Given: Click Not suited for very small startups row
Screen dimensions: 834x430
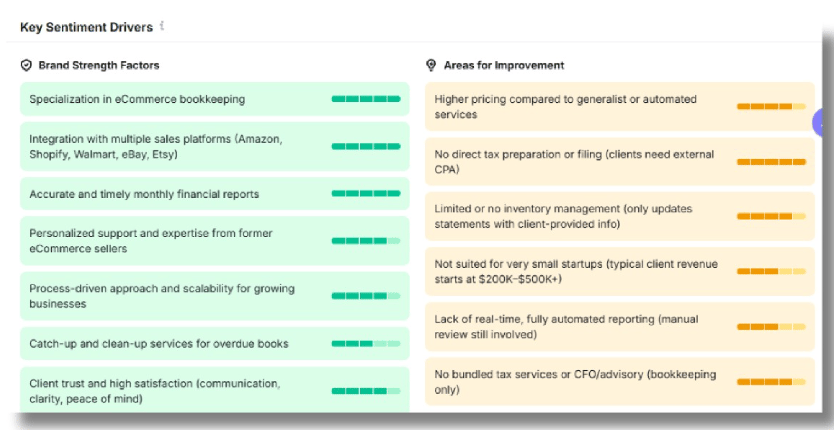Looking at the screenshot, I should tap(620, 271).
